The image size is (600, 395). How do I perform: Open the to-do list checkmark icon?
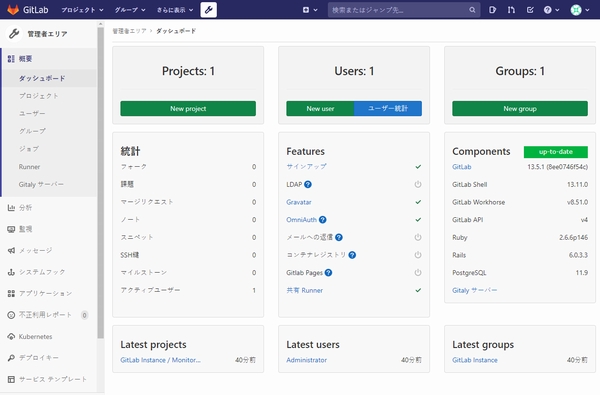(530, 10)
